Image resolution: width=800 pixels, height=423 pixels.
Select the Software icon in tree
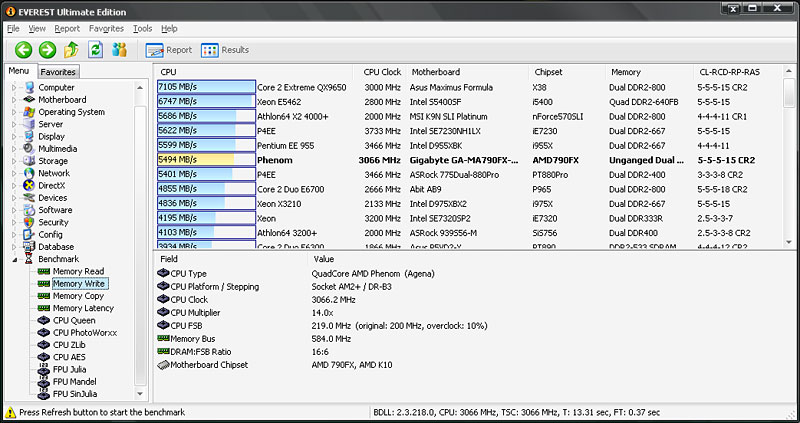pos(30,210)
